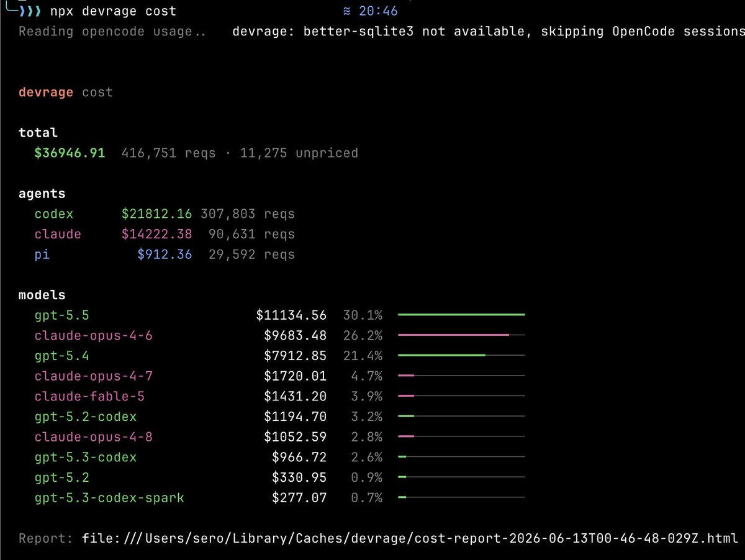The height and width of the screenshot is (560, 745).
Task: Click the gpt-5.5 model name
Action: coord(62,315)
